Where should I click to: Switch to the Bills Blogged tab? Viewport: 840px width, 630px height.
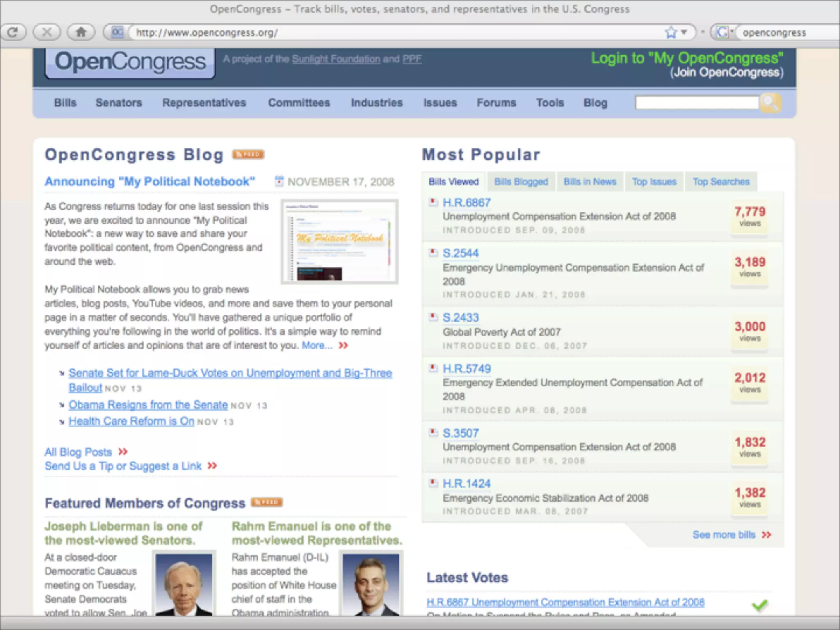(521, 182)
